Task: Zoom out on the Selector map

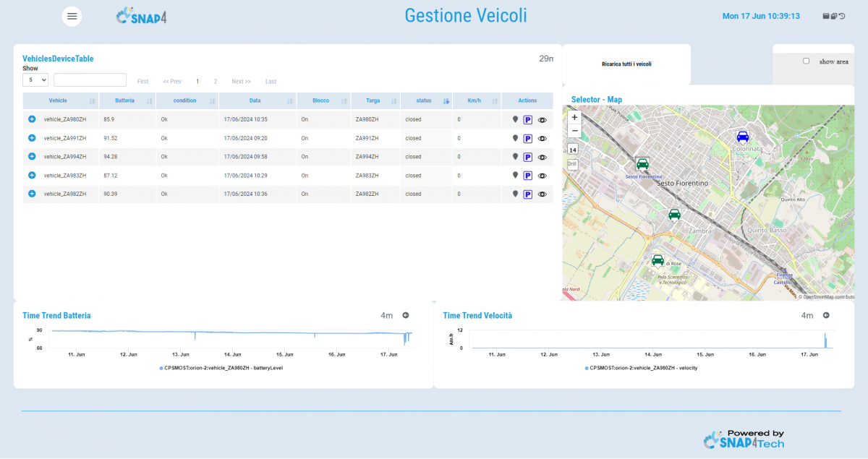Action: [574, 131]
